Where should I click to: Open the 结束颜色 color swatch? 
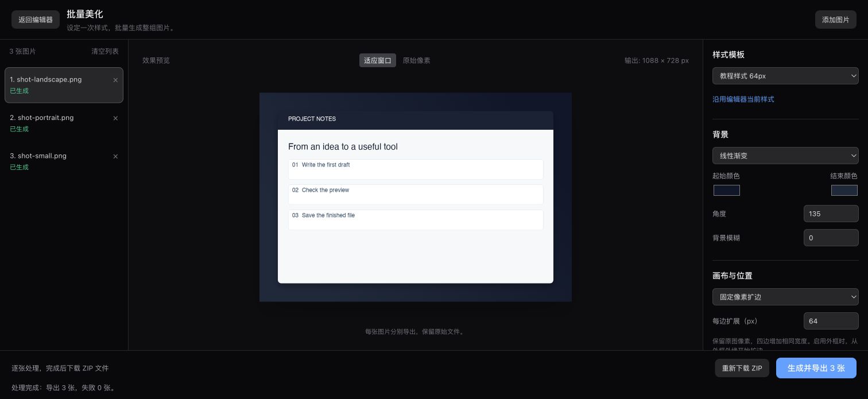(x=844, y=190)
